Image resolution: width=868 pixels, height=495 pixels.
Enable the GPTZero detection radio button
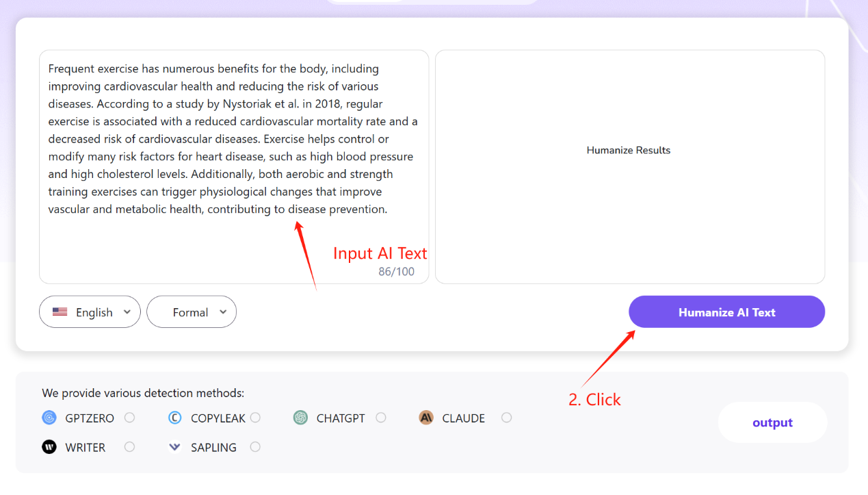coord(130,418)
